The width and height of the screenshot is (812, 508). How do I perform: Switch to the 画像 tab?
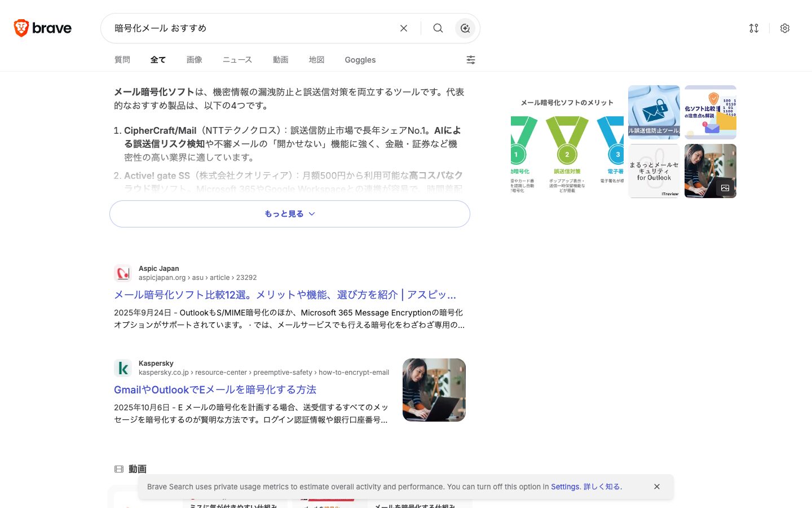(195, 60)
